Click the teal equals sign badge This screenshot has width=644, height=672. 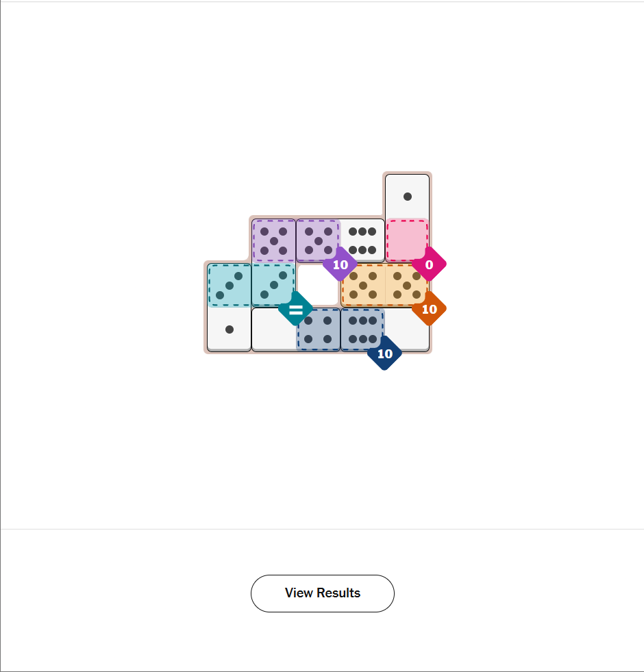(295, 309)
